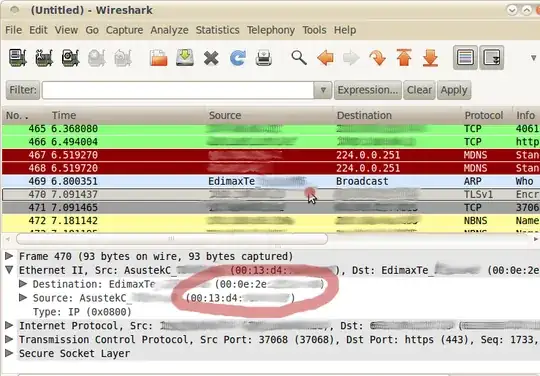Collapse the Ethernet II tree node
The width and height of the screenshot is (540, 376).
9,270
